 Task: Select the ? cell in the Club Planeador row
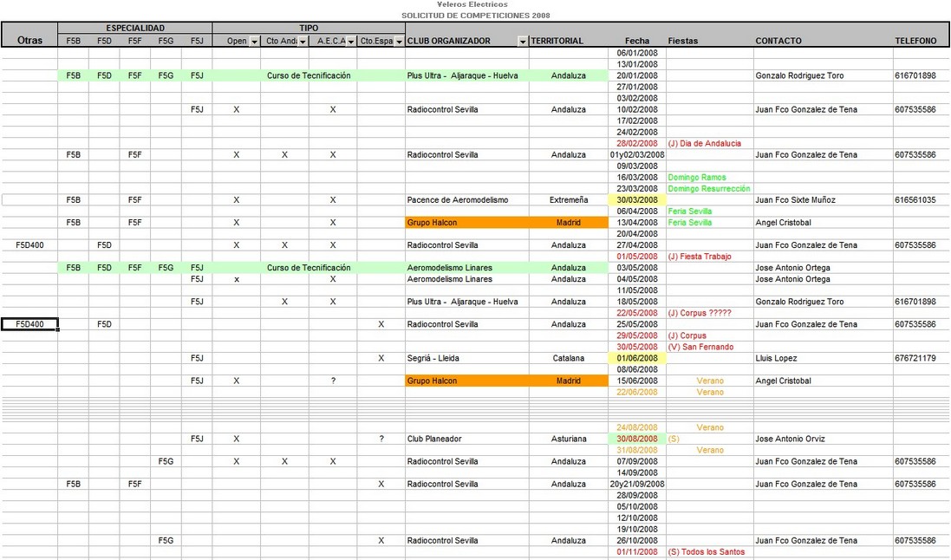381,439
